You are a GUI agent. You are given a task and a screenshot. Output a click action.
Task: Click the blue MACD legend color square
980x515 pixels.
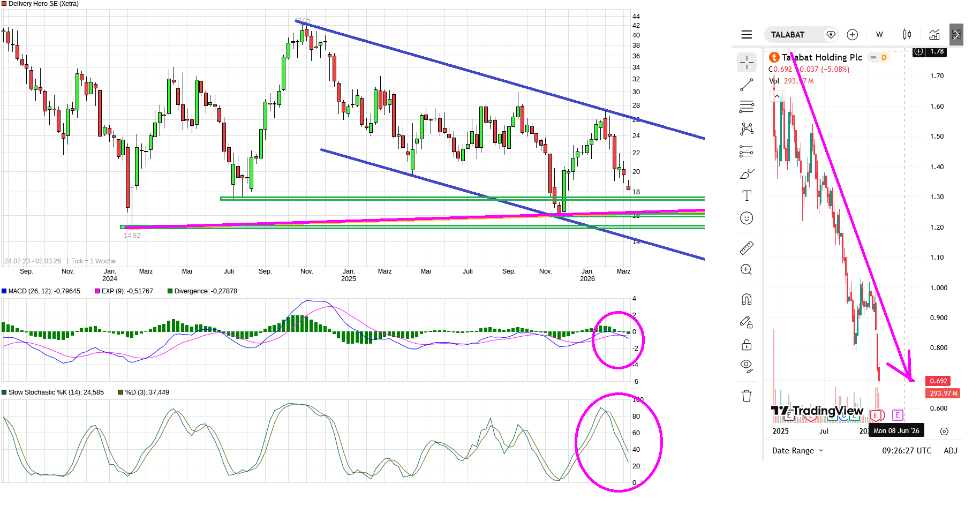[4, 291]
